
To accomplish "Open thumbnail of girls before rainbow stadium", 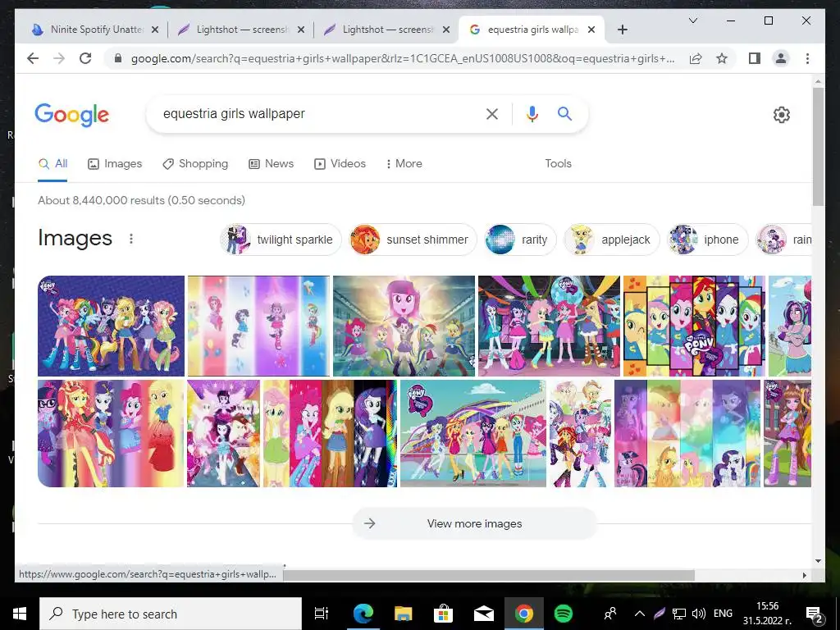I will pos(473,433).
